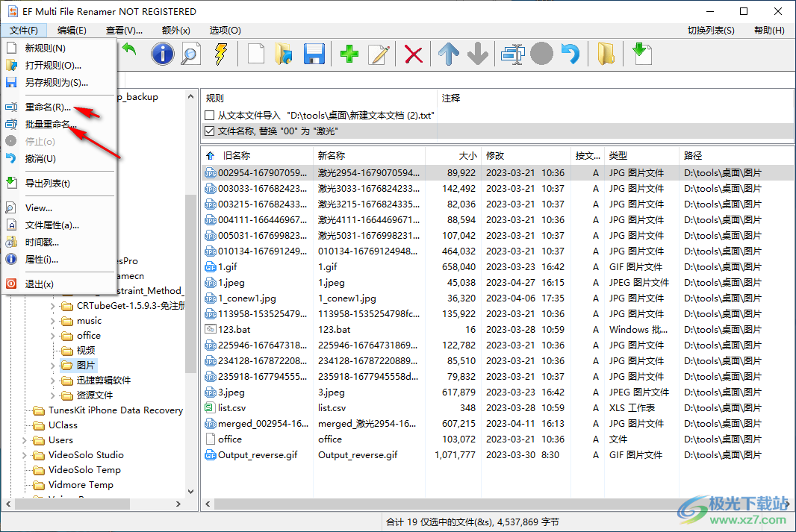Add a rule with green plus icon
This screenshot has width=796, height=532.
[349, 54]
